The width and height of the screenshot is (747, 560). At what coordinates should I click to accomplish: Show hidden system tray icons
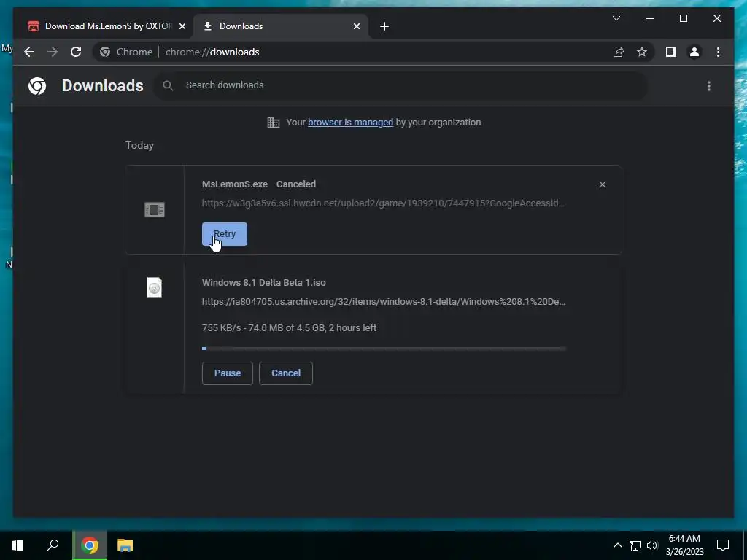point(617,545)
